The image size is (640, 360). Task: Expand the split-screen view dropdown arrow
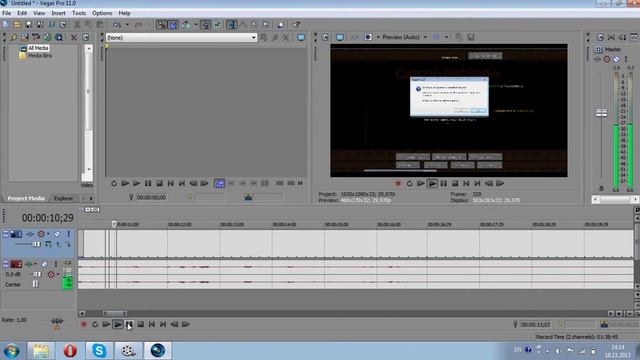pyautogui.click(x=378, y=37)
